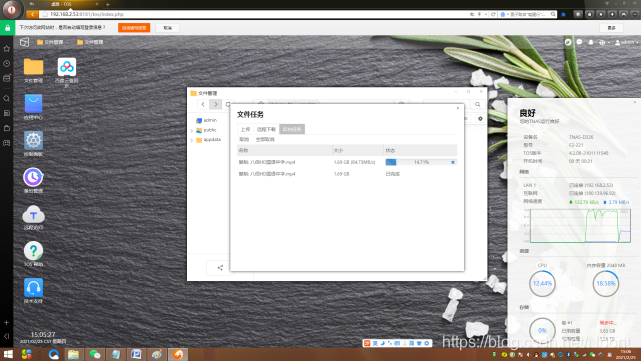The width and height of the screenshot is (641, 361).
Task: Select the 远程下载 tab in 文件任务
Action: [x=266, y=129]
